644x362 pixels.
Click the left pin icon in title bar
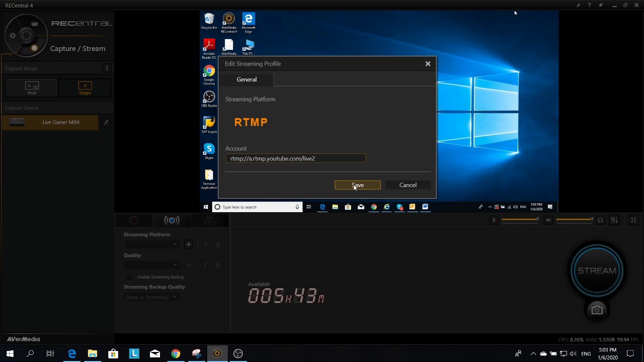tap(578, 6)
